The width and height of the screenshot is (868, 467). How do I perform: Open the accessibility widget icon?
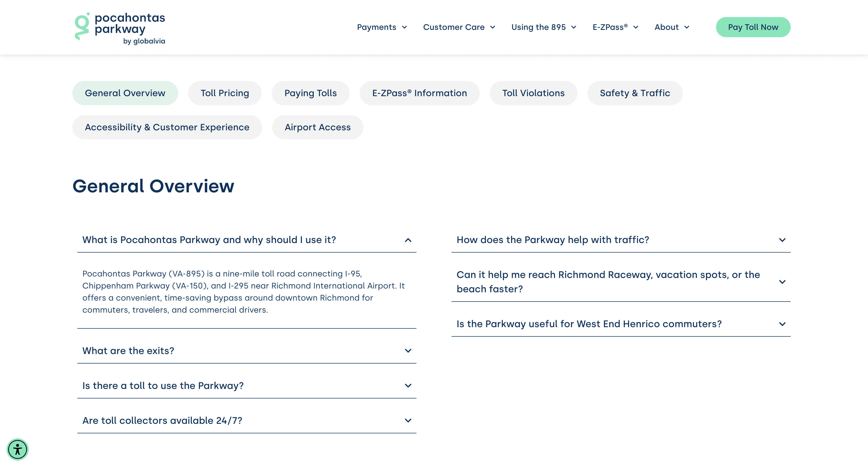[18, 449]
